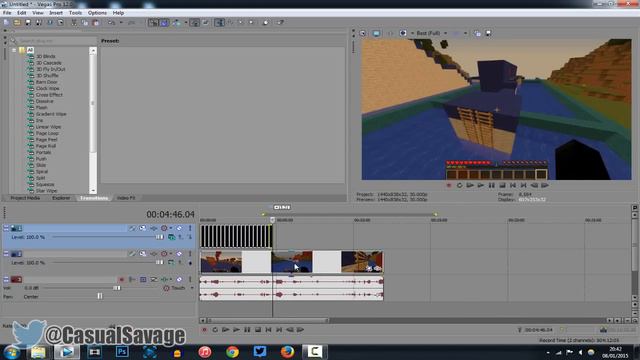Image resolution: width=640 pixels, height=360 pixels.
Task: Open the Insert menu
Action: (x=56, y=13)
